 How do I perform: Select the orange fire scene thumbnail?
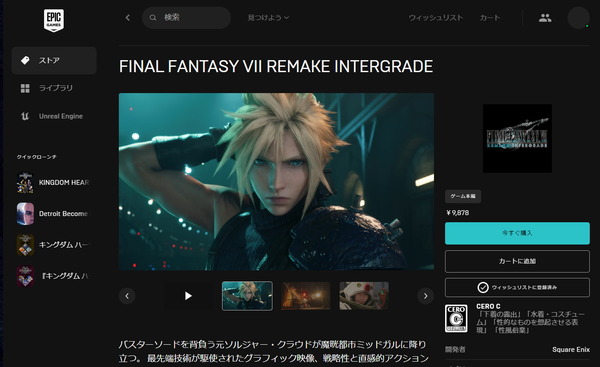pyautogui.click(x=306, y=296)
